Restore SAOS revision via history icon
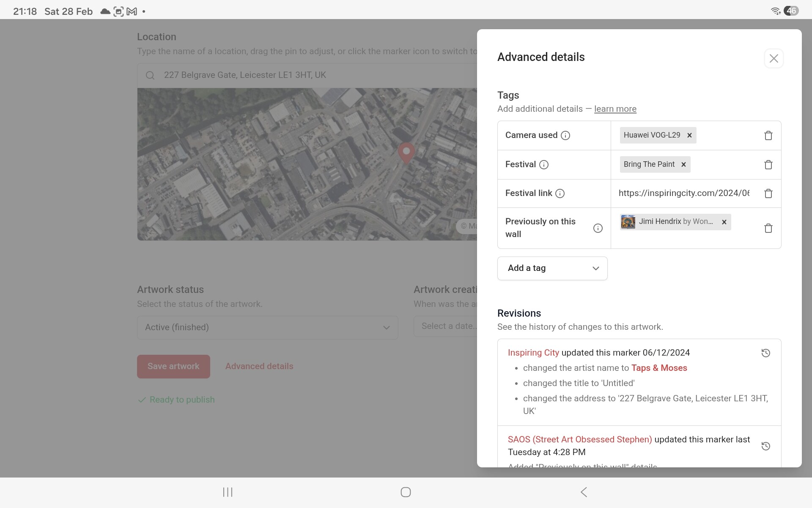The height and width of the screenshot is (508, 812). click(765, 446)
